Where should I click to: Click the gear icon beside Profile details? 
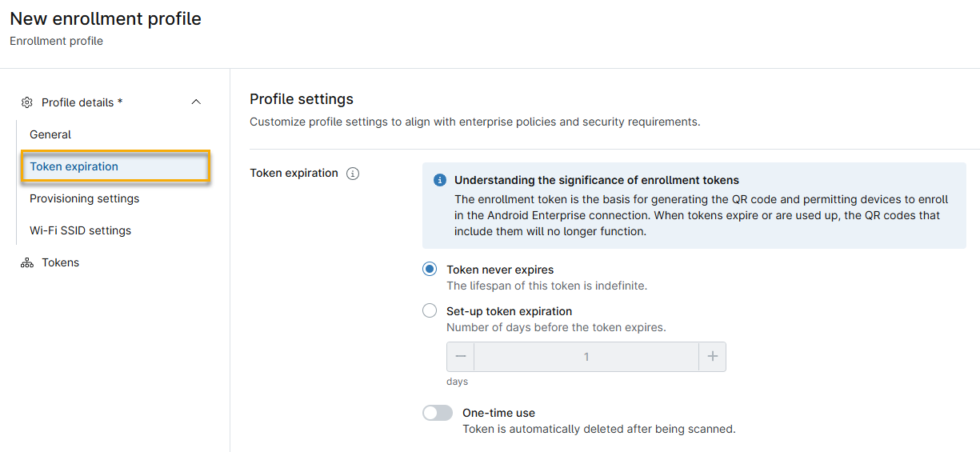coord(27,102)
